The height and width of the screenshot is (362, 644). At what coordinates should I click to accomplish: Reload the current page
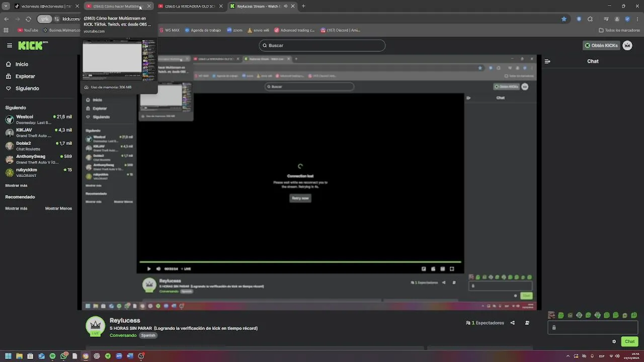pos(28,19)
